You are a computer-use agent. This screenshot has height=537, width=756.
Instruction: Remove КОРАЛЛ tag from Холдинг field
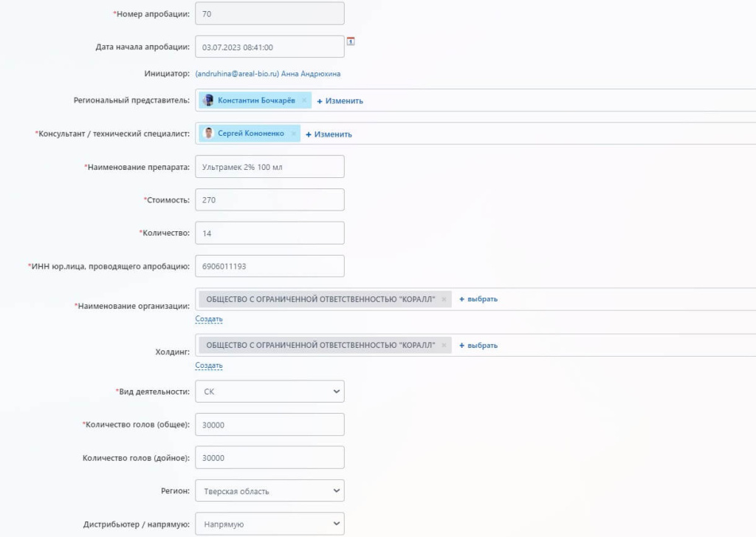pos(444,345)
